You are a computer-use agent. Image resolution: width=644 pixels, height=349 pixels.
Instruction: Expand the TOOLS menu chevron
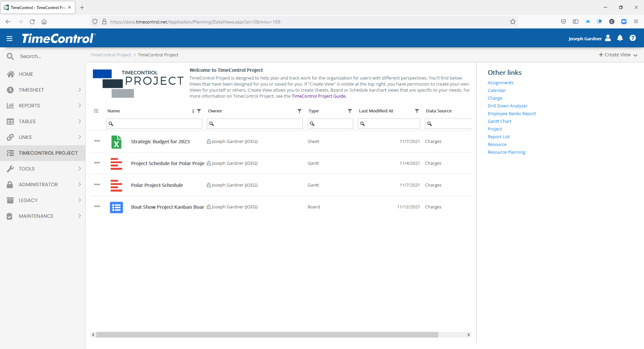79,168
